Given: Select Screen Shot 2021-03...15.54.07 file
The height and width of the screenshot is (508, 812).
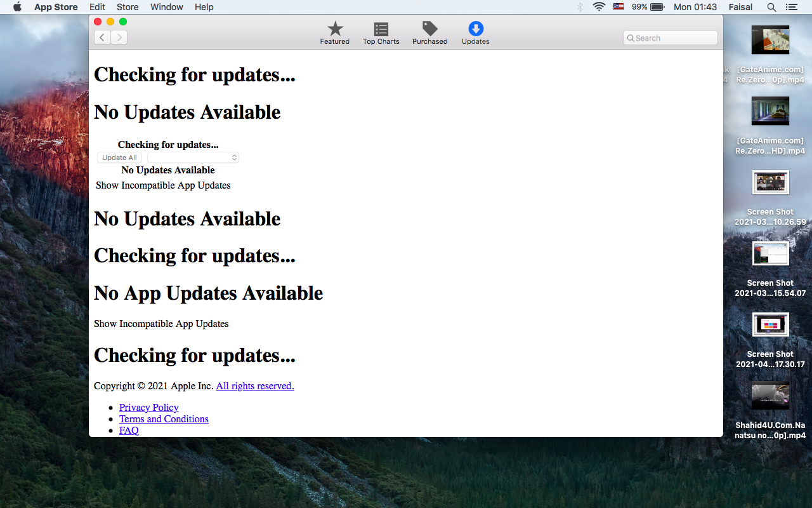Looking at the screenshot, I should 770,268.
